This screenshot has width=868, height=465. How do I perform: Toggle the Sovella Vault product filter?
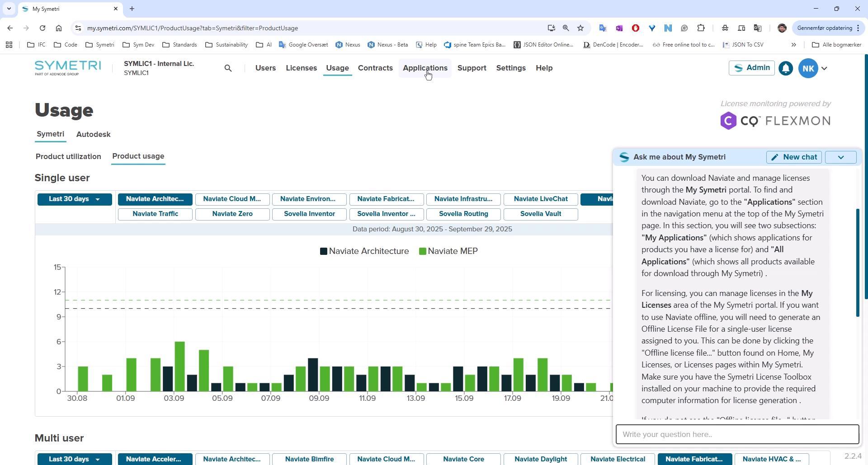tap(540, 214)
